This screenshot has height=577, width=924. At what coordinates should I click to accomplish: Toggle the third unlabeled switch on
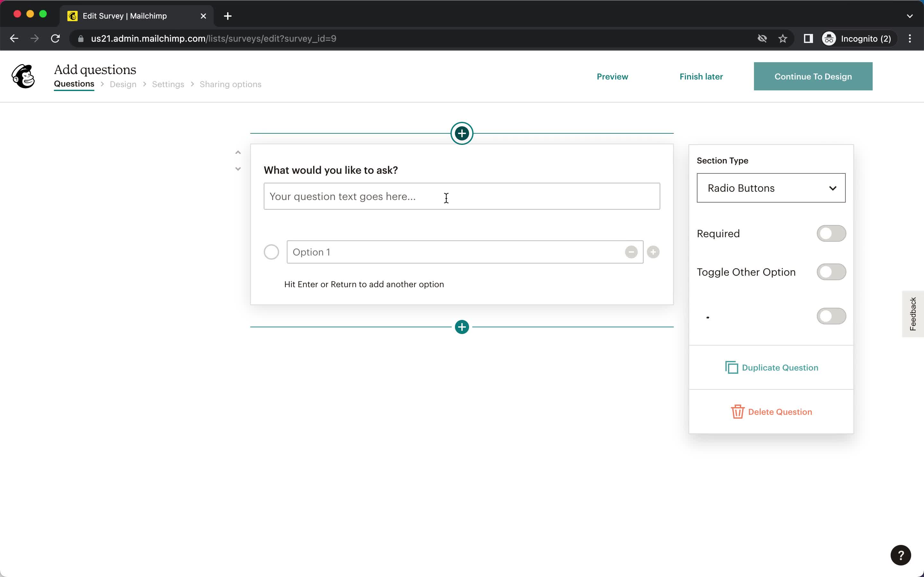(832, 316)
